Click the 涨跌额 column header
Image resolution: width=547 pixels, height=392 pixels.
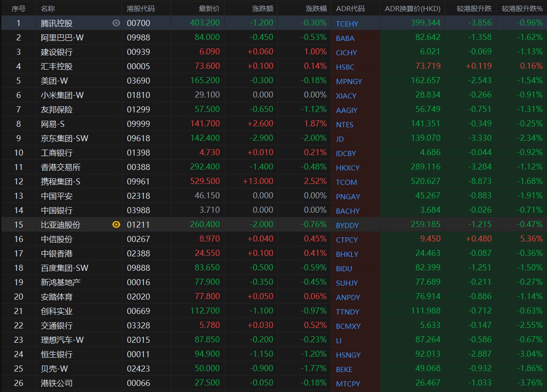(263, 9)
